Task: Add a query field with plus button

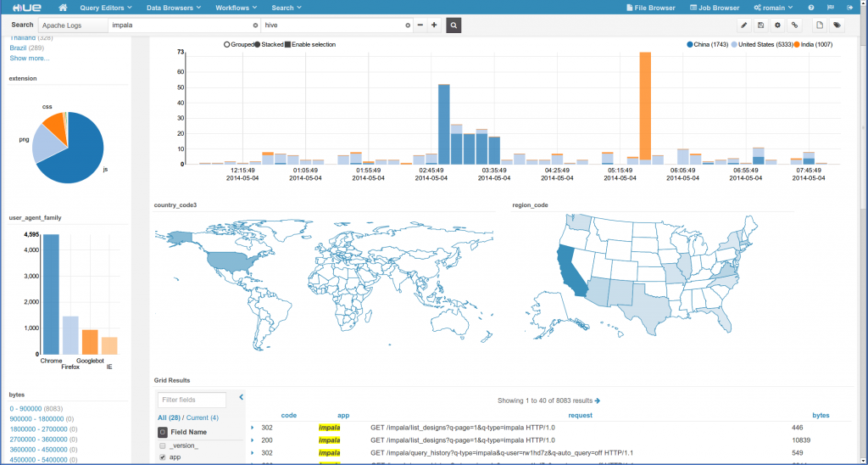Action: click(x=434, y=25)
